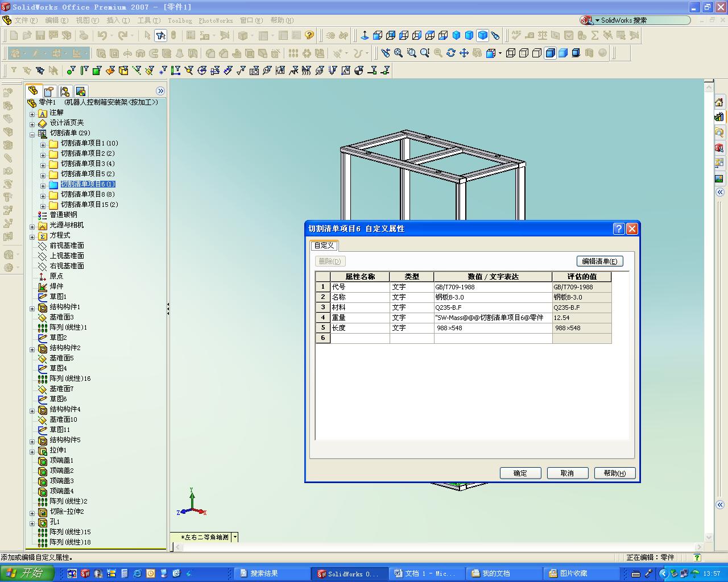
Task: Switch to Wireframe display style
Action: click(x=511, y=53)
